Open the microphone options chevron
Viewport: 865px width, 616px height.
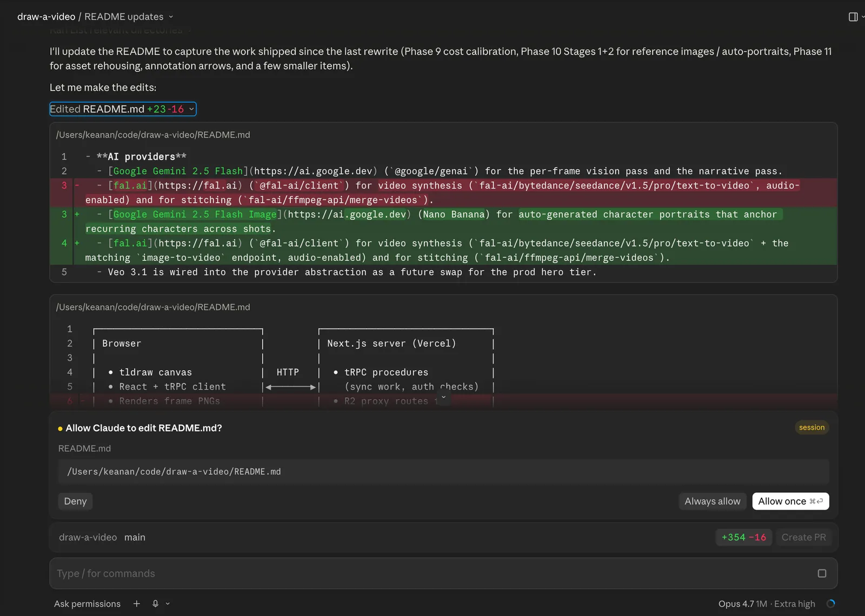[168, 604]
